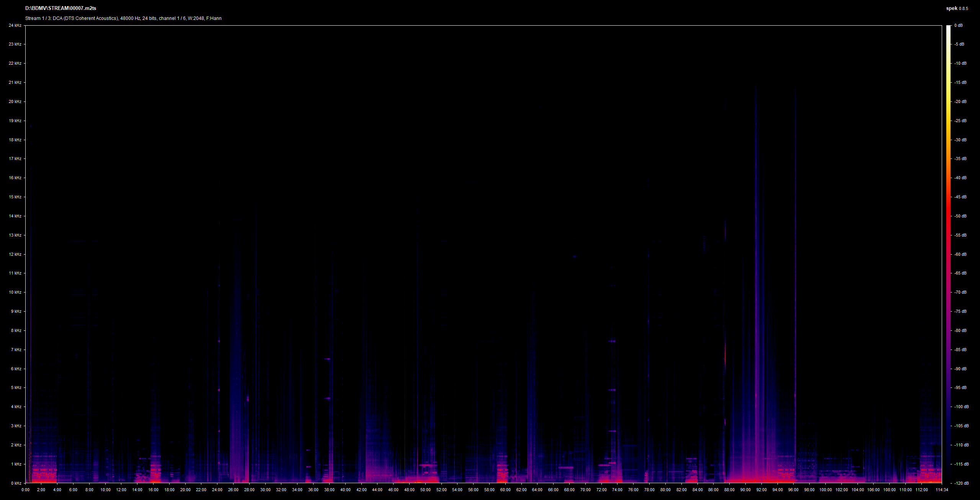980x500 pixels.
Task: Click the -60 dB level on color scale
Action: 960,254
